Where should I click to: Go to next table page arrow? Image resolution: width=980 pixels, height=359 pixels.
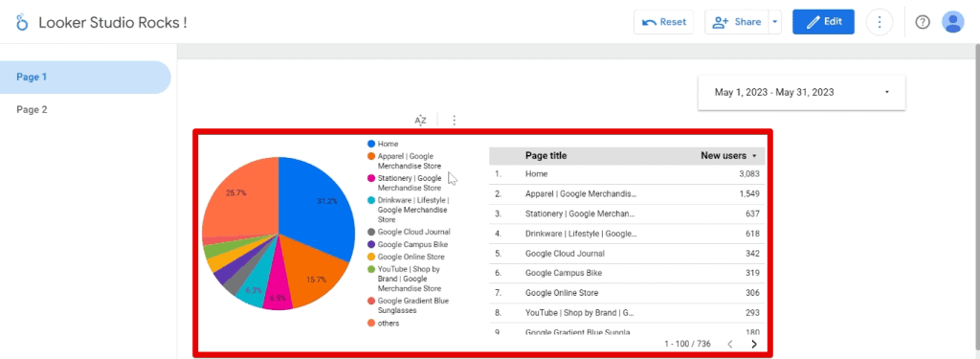click(x=754, y=344)
